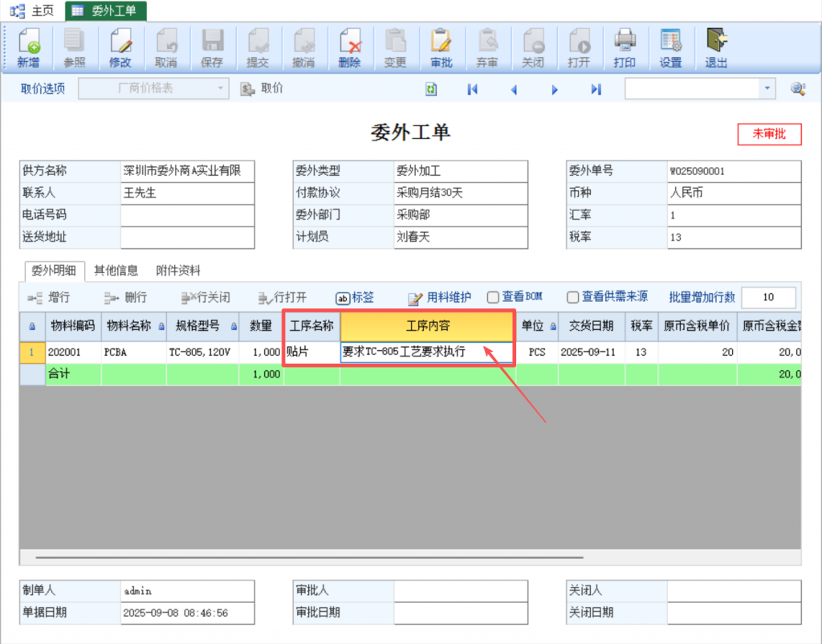The height and width of the screenshot is (644, 822).
Task: Click the 取价 get price button
Action: pyautogui.click(x=262, y=88)
